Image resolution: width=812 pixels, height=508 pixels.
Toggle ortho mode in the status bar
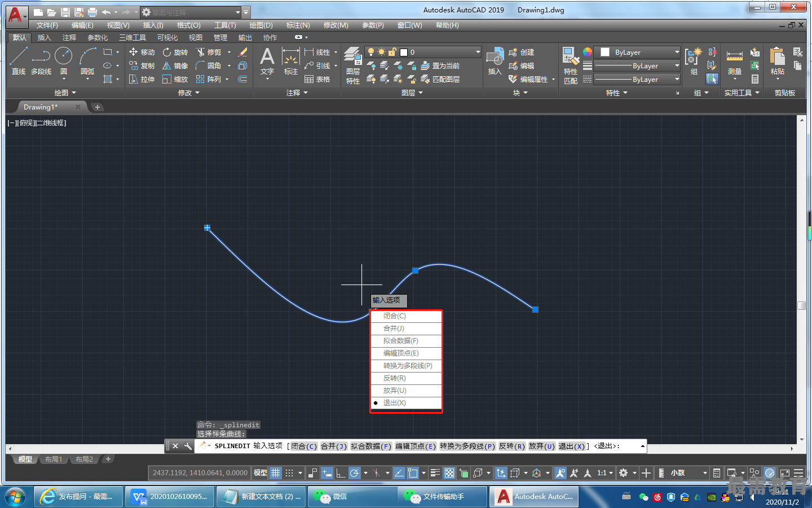pos(341,473)
